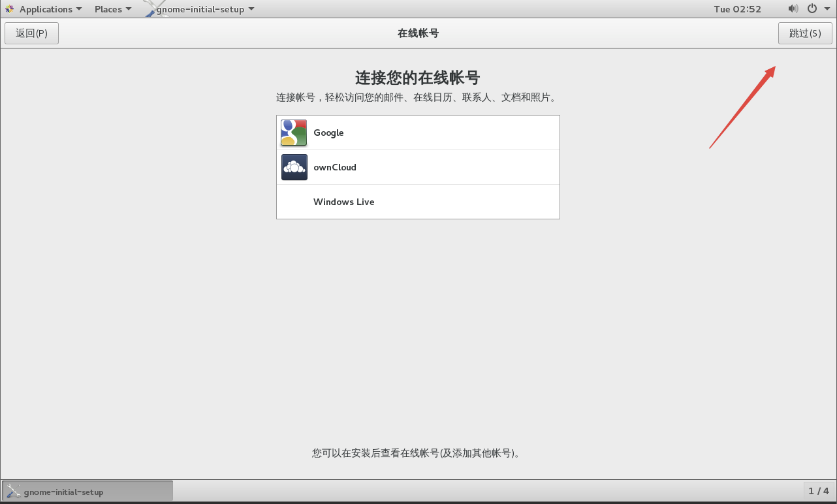The image size is (837, 504).
Task: Open the power icon system menu
Action: click(x=812, y=8)
